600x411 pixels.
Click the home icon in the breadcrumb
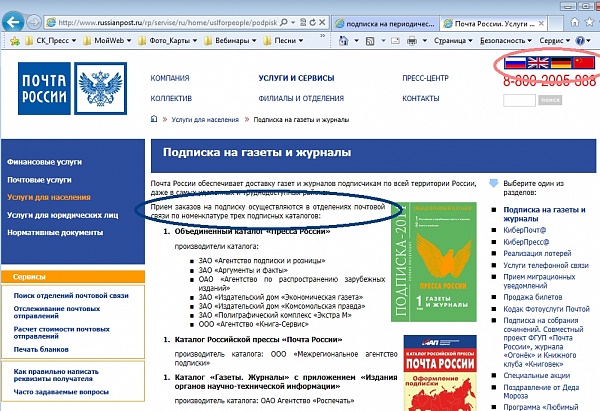click(x=154, y=119)
